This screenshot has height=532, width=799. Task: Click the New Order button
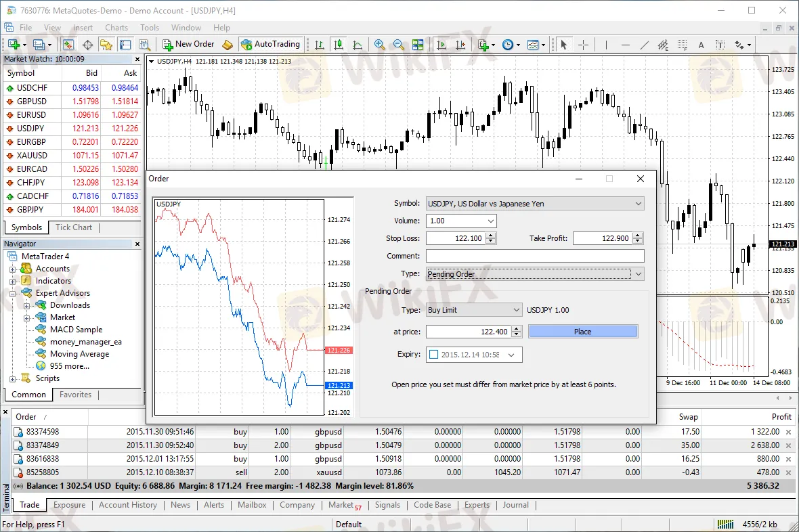tap(188, 45)
